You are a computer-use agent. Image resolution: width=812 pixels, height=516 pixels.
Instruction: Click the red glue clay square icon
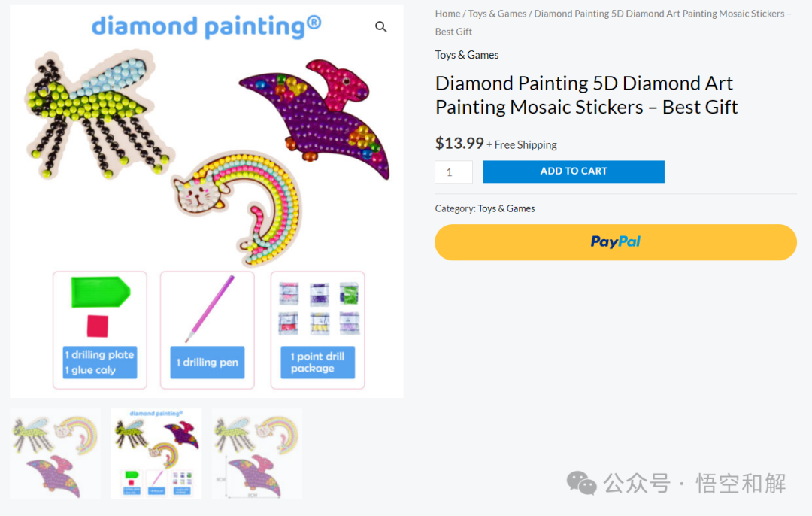pos(97,326)
